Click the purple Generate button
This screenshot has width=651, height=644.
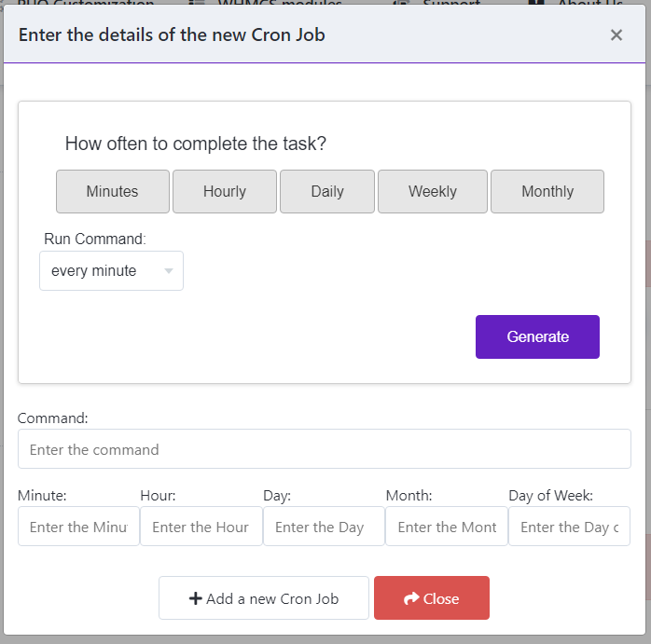[537, 336]
